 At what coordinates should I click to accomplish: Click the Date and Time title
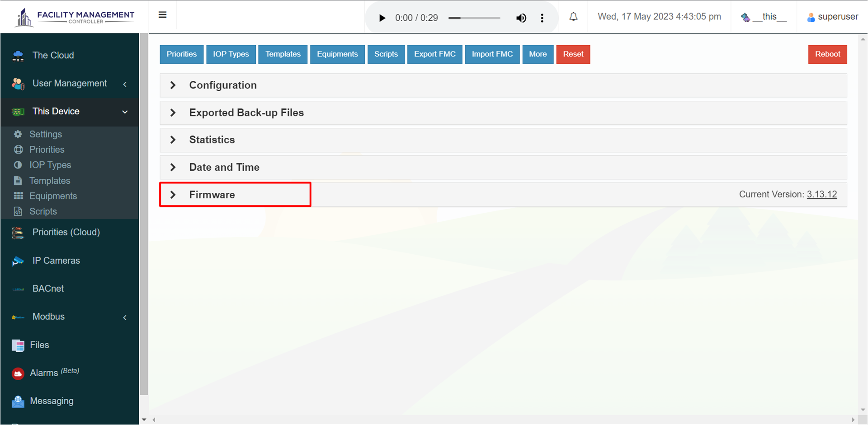(x=224, y=168)
